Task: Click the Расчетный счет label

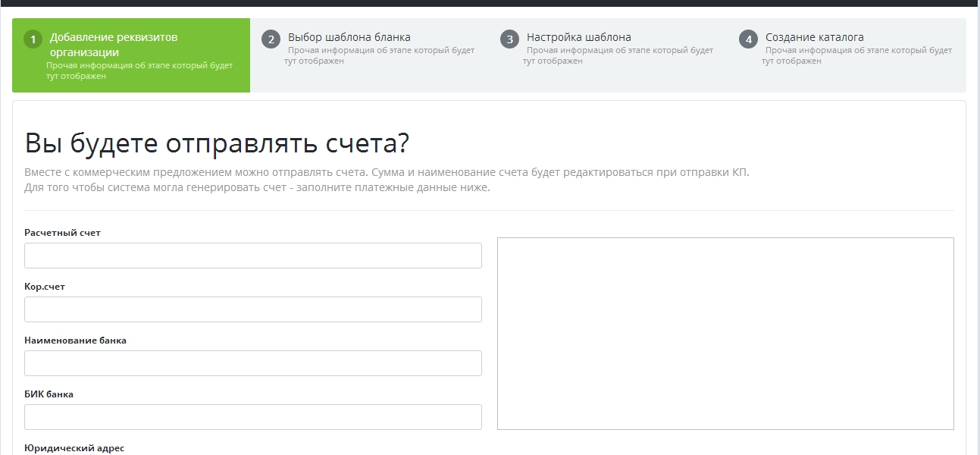Action: (62, 233)
